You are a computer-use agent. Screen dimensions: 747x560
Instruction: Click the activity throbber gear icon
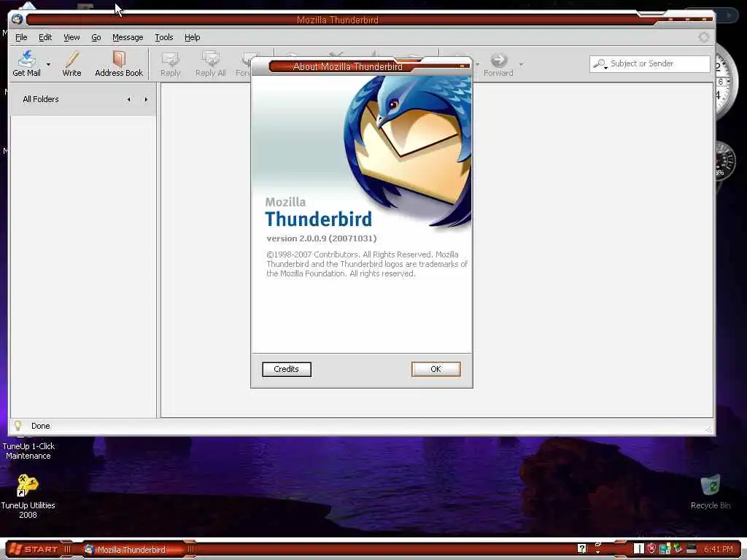(x=704, y=37)
